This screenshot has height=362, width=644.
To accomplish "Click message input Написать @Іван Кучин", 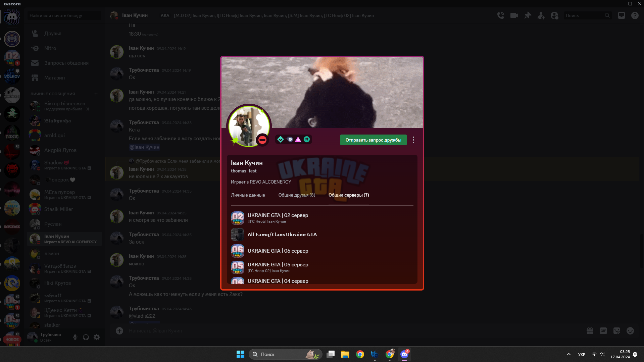I will (352, 331).
